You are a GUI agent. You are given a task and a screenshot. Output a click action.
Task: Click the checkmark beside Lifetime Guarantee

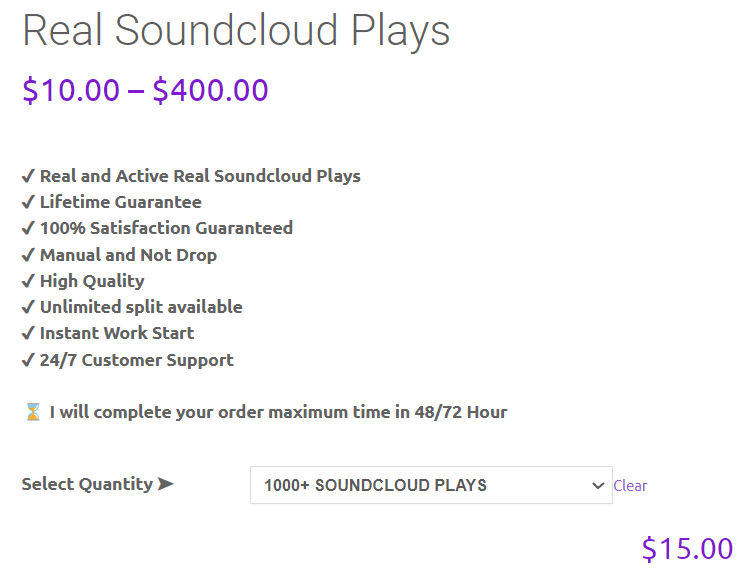click(28, 202)
